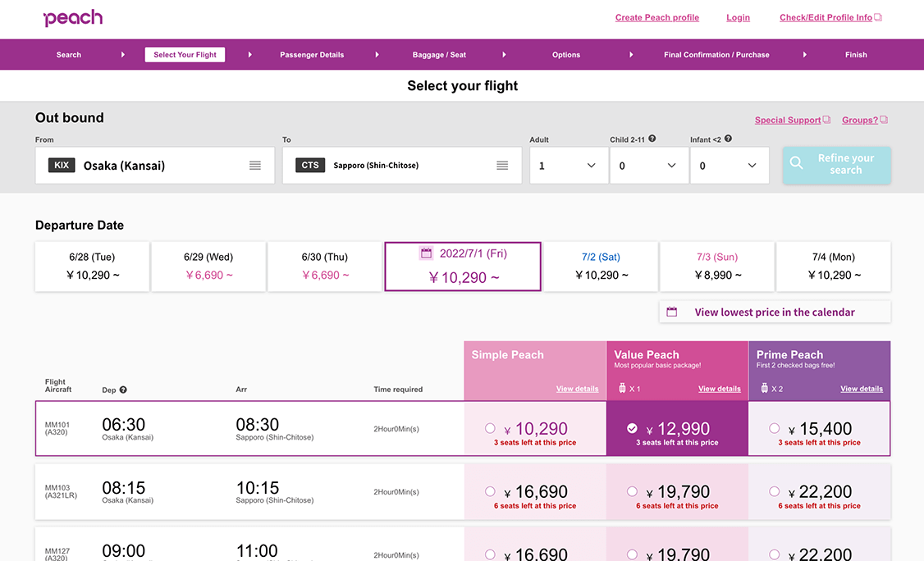Viewport: 924px width, 561px height.
Task: Open the Infant <2 count dropdown
Action: click(x=730, y=166)
